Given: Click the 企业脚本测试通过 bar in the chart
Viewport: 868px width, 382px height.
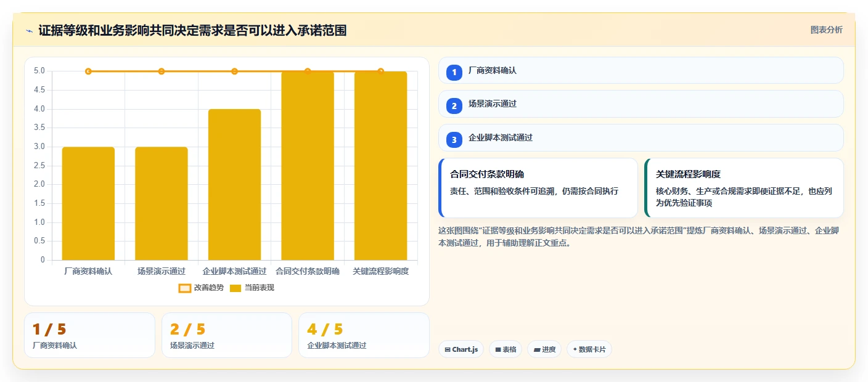Looking at the screenshot, I should click(x=234, y=184).
